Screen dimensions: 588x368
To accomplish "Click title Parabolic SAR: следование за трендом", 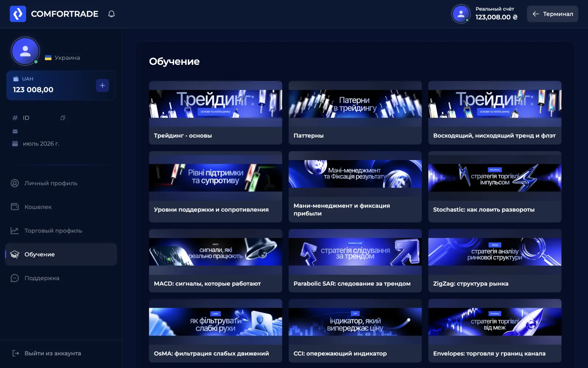I will click(352, 284).
